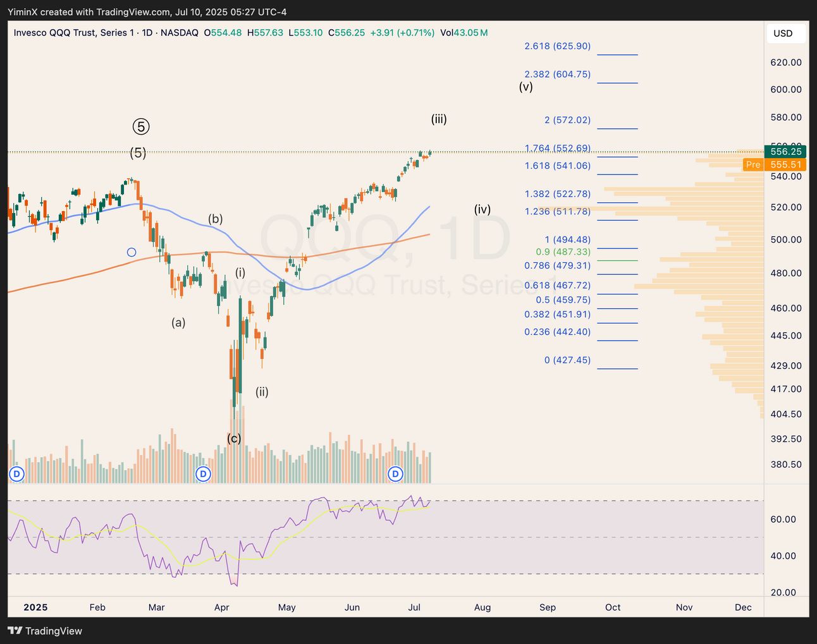
Task: Select the 1.236 (511.78) Fibonacci level label
Action: 558,211
